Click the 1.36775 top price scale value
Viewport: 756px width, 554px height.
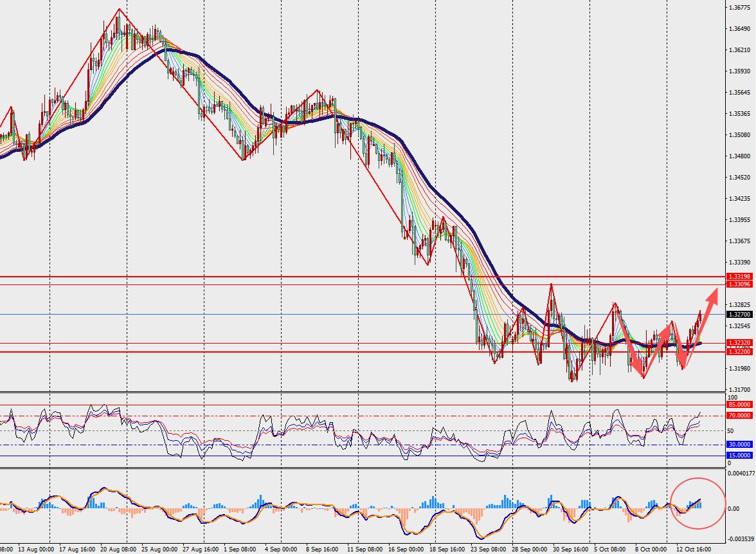[739, 7]
